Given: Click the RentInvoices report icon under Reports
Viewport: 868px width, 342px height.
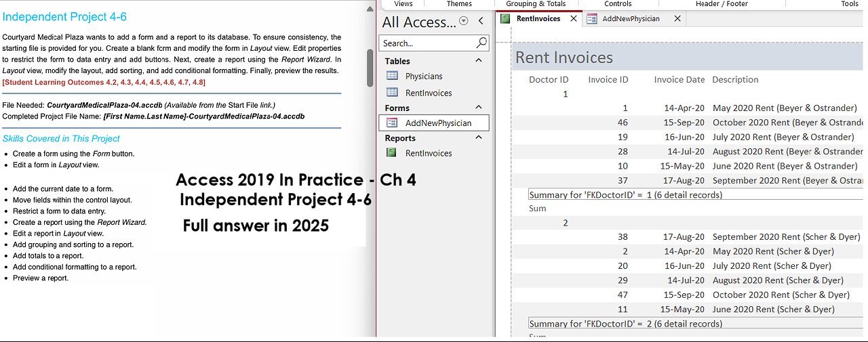Looking at the screenshot, I should pyautogui.click(x=392, y=153).
